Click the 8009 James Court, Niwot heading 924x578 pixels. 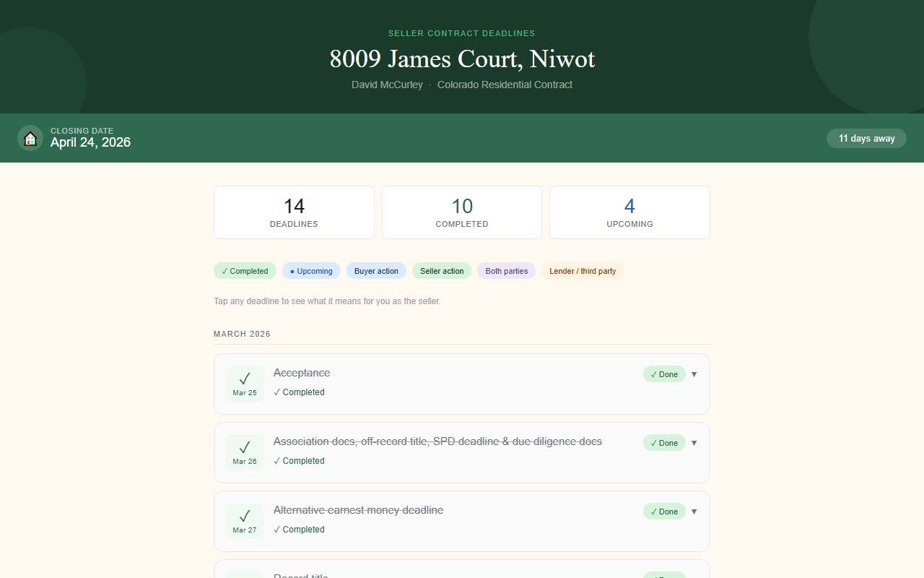click(462, 59)
